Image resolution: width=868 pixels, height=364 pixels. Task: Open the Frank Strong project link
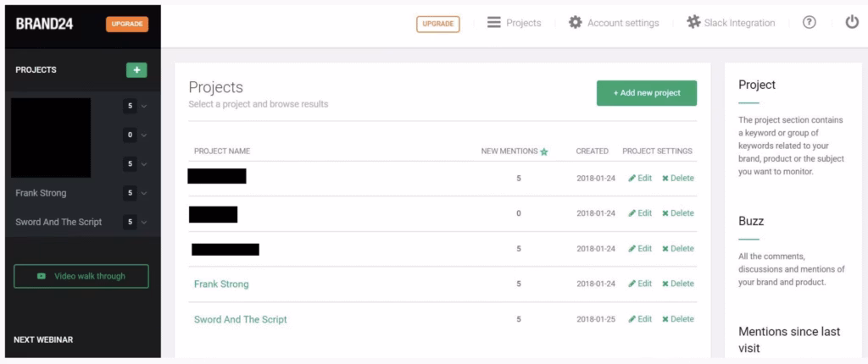(221, 284)
